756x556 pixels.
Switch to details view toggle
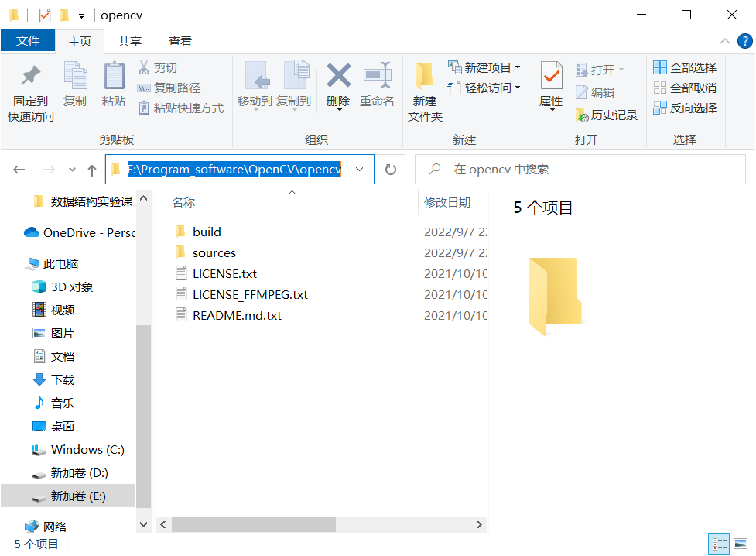click(719, 544)
